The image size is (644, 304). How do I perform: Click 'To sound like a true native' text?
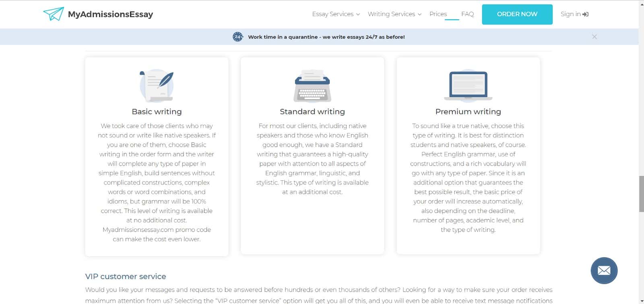coord(452,126)
